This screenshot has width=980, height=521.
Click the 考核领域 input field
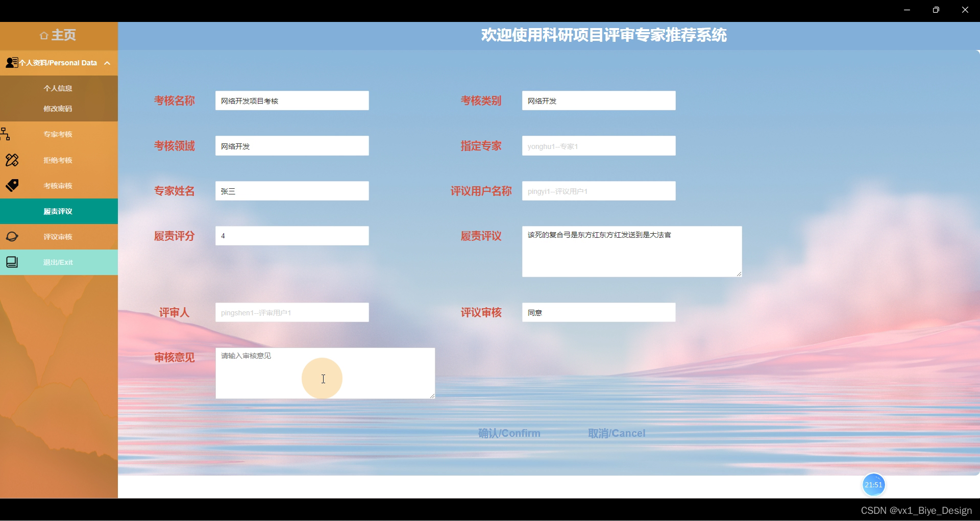[292, 146]
